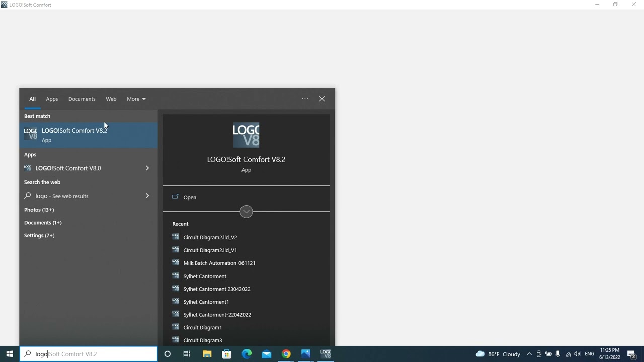Open Mail app from taskbar
Screen dimensions: 644x362
(266, 354)
